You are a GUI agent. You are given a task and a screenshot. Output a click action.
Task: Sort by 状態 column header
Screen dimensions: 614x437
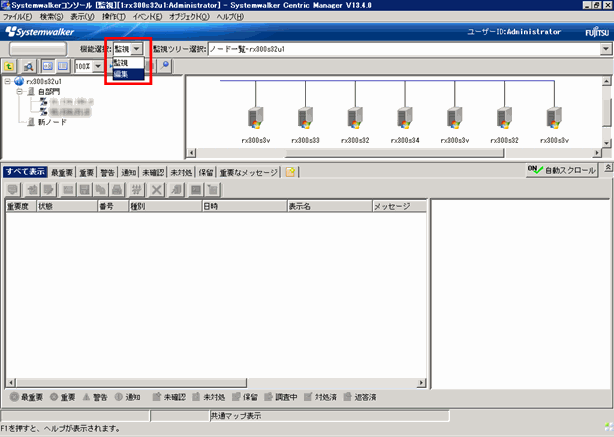click(x=67, y=206)
